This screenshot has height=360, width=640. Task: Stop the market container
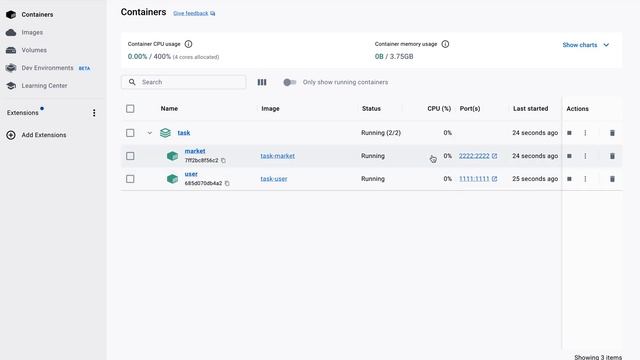(569, 156)
